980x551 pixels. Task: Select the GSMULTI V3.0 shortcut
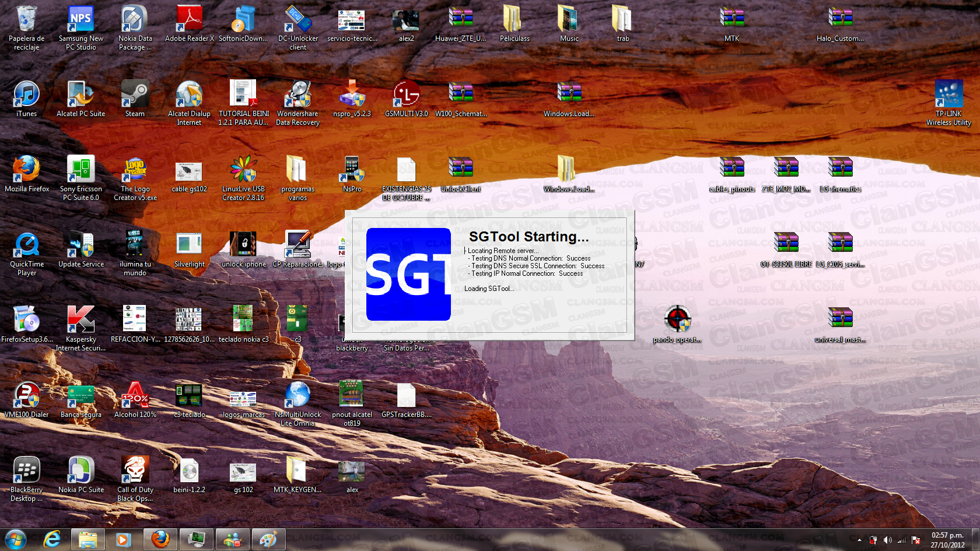tap(406, 96)
